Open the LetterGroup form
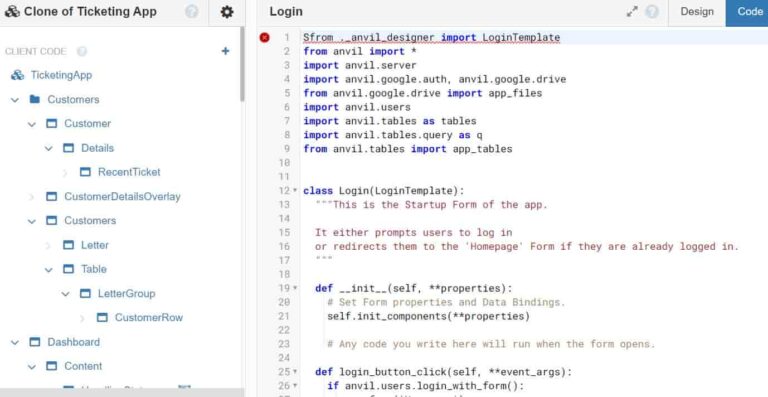This screenshot has height=397, width=768. [x=126, y=293]
